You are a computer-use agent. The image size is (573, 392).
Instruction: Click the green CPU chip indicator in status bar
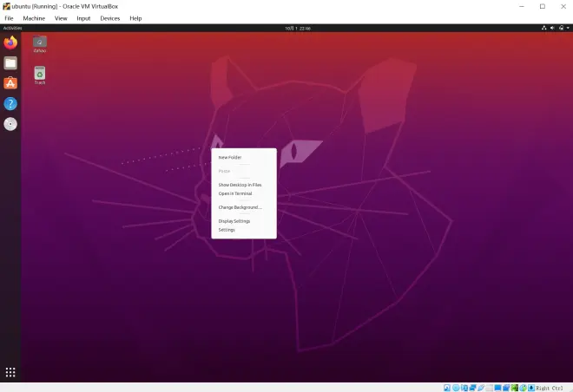(x=515, y=388)
